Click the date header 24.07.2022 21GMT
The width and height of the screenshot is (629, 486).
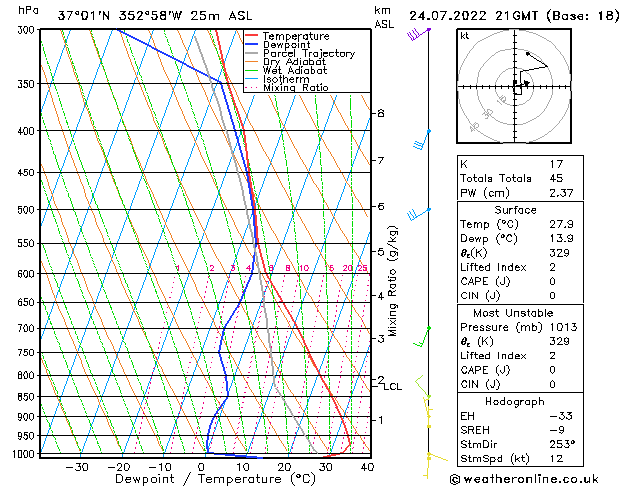click(x=473, y=16)
